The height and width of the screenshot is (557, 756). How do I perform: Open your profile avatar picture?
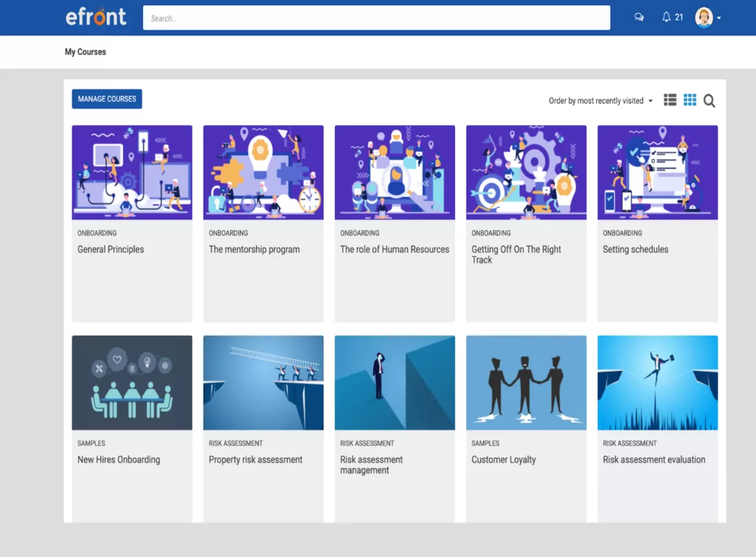pyautogui.click(x=702, y=17)
